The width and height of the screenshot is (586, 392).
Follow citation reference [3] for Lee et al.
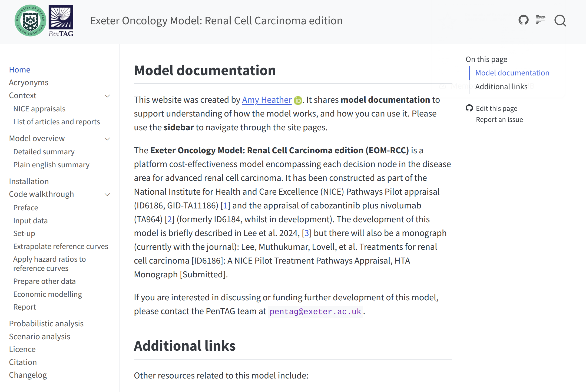[x=306, y=233]
